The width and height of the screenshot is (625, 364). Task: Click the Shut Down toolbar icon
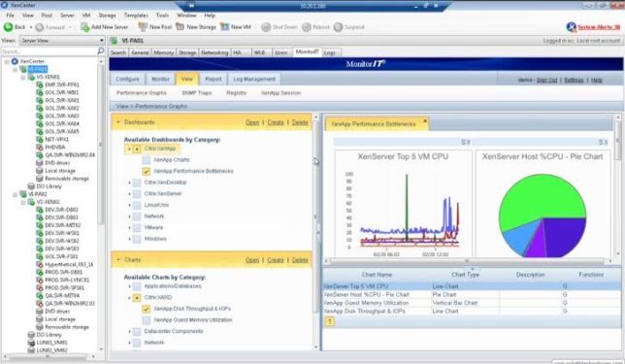[266, 27]
